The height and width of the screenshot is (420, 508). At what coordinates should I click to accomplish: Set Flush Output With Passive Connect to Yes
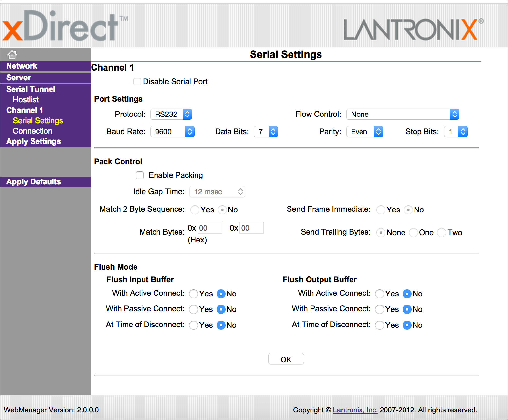[x=380, y=309]
